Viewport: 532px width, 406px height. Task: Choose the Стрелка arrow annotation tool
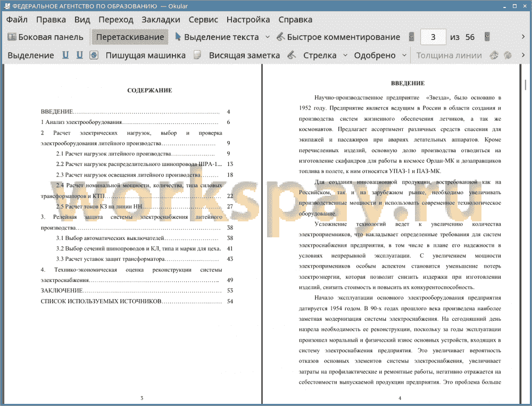tap(320, 55)
